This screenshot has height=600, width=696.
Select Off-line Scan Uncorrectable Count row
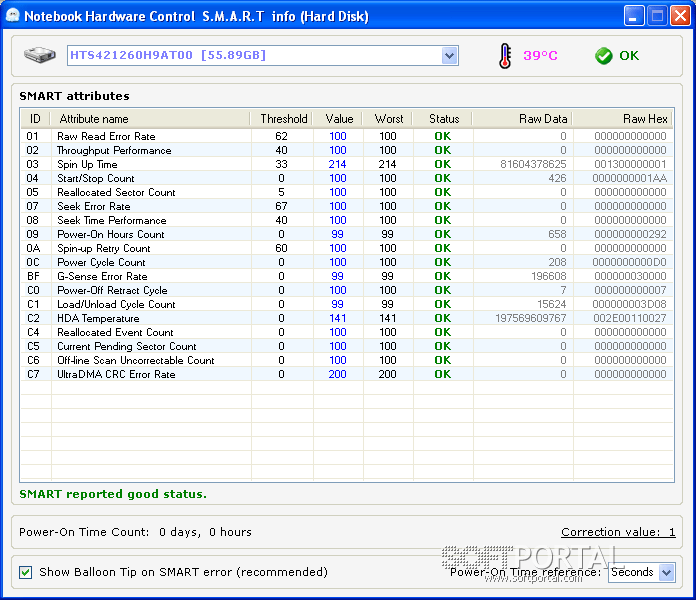(347, 360)
